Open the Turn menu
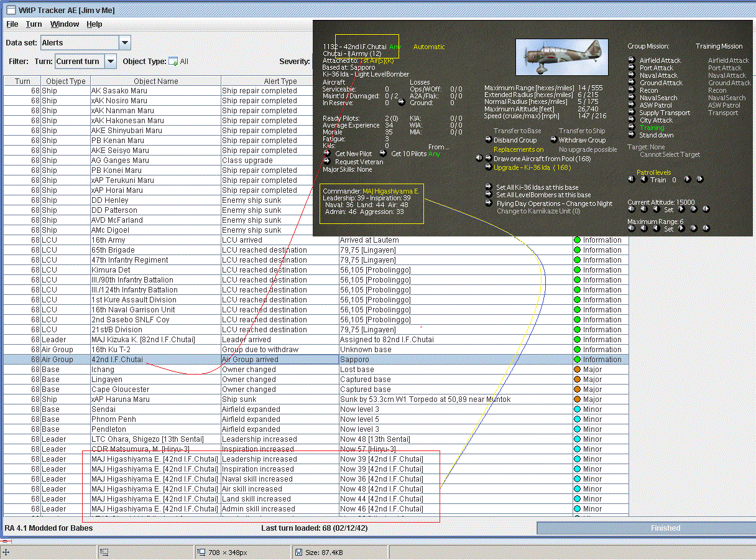Screen dimensions: 756x560 point(34,24)
